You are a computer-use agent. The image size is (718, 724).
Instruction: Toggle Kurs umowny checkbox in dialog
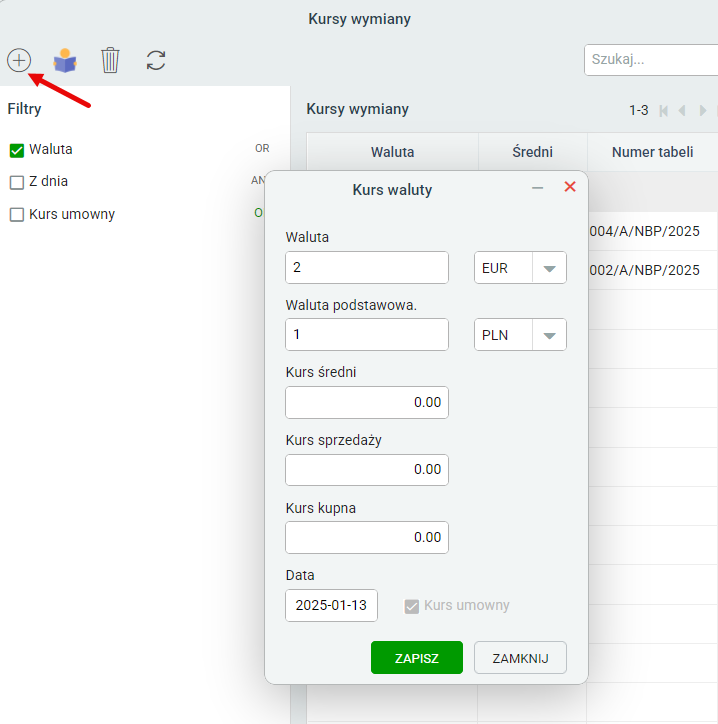click(x=411, y=606)
